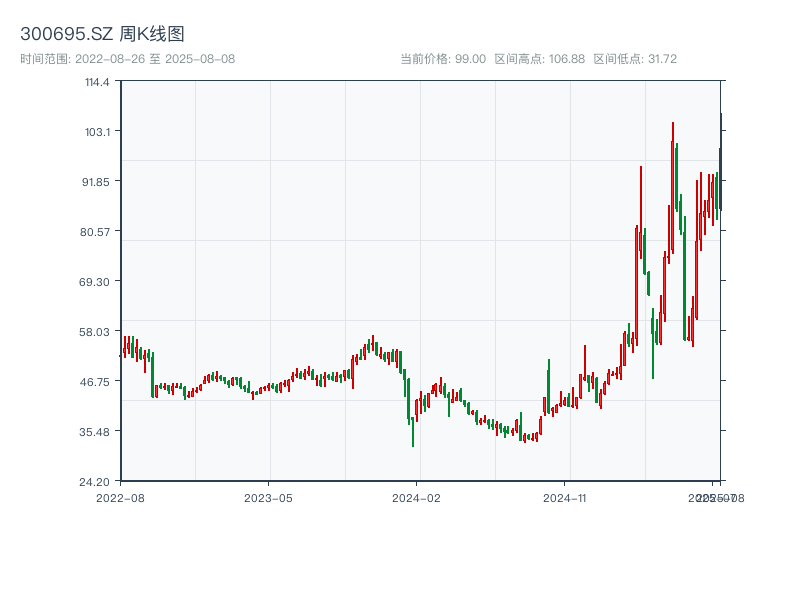Click the range high label '区间高点: 106.88'
The image size is (800, 600).
(540, 59)
